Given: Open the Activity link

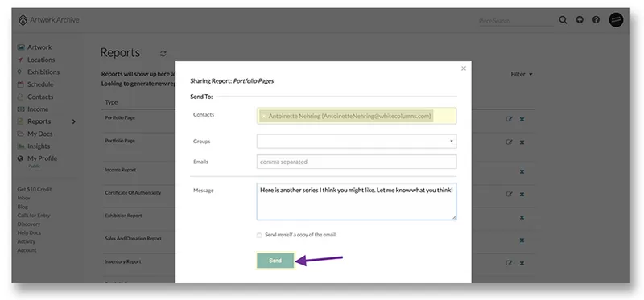Looking at the screenshot, I should pyautogui.click(x=27, y=241).
